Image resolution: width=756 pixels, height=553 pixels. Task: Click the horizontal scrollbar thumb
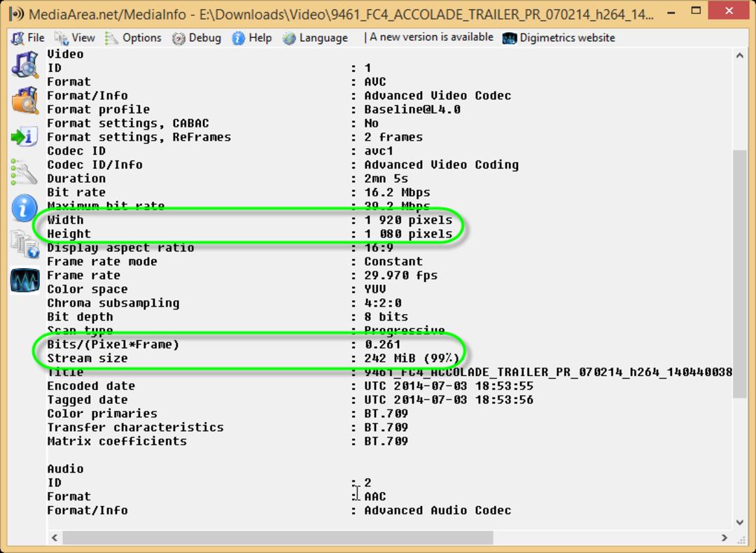(278, 537)
